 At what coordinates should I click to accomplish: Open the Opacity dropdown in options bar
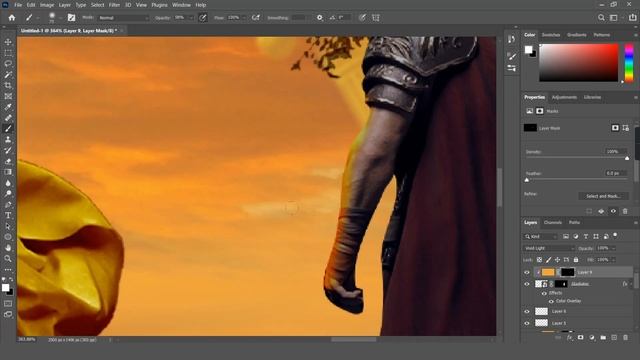point(191,18)
